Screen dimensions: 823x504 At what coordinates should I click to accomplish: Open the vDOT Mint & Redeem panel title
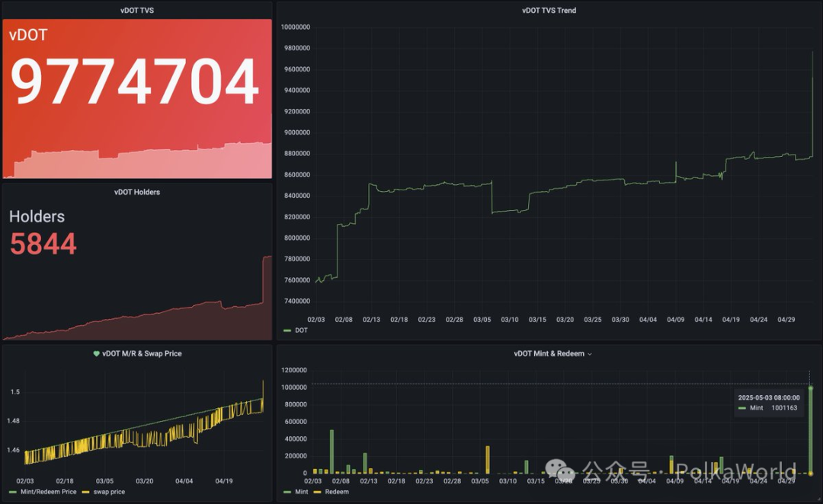click(549, 353)
